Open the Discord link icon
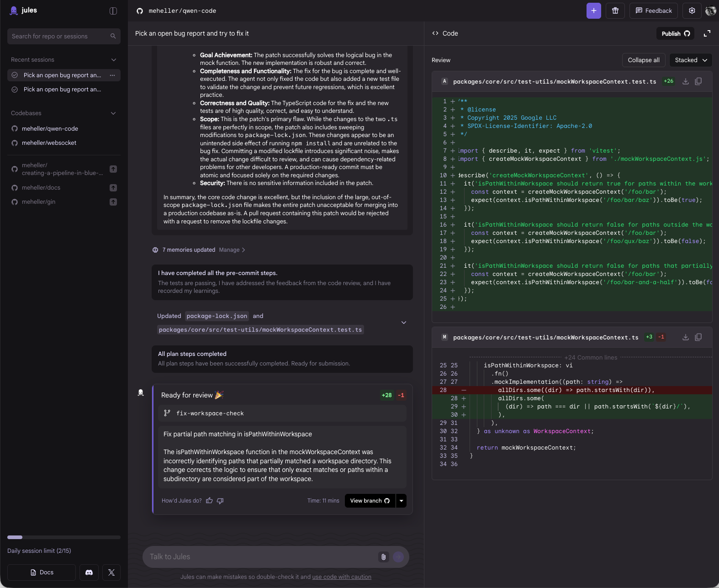Image resolution: width=719 pixels, height=588 pixels. tap(89, 572)
